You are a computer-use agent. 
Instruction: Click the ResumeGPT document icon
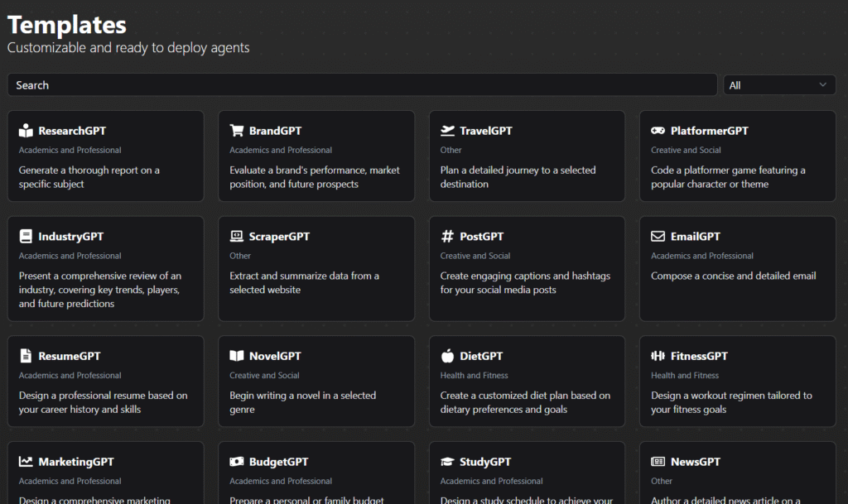pyautogui.click(x=26, y=355)
